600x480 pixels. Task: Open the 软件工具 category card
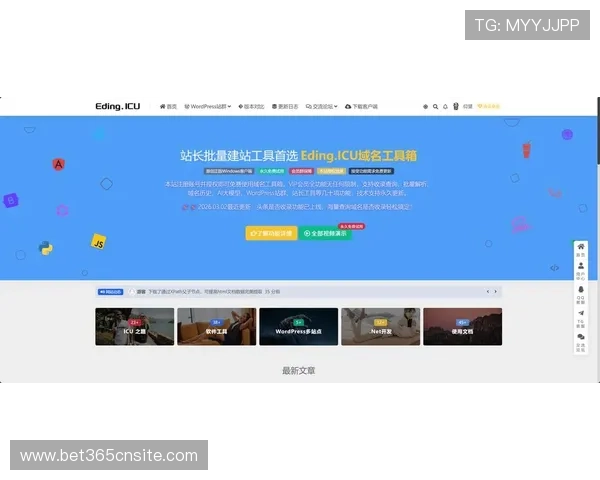coord(217,327)
